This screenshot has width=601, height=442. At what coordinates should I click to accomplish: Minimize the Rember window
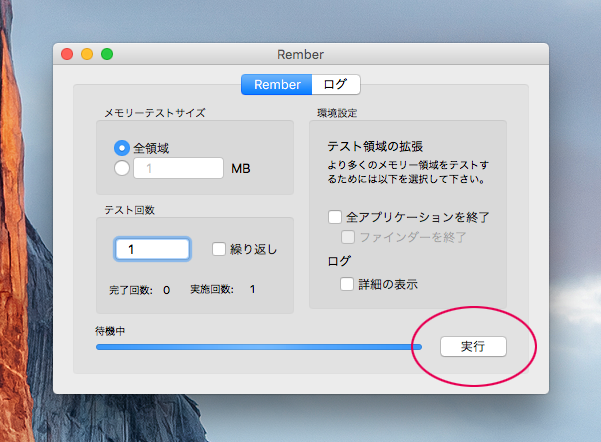(x=87, y=54)
